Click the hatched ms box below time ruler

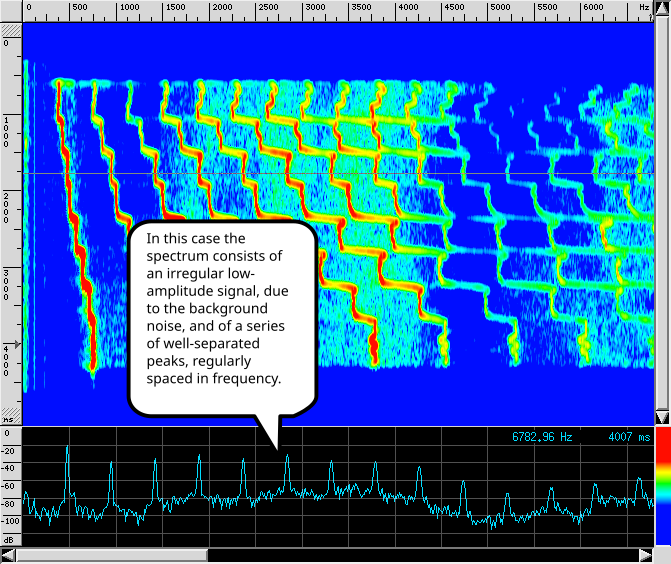tap(11, 415)
